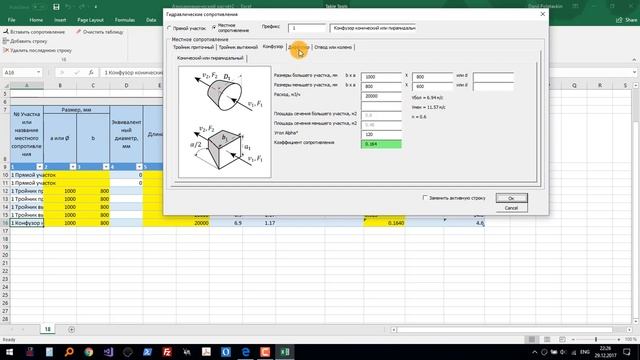Screen dimensions: 640x360
Task: Select the 'Прямой участок' radio button
Action: click(169, 28)
